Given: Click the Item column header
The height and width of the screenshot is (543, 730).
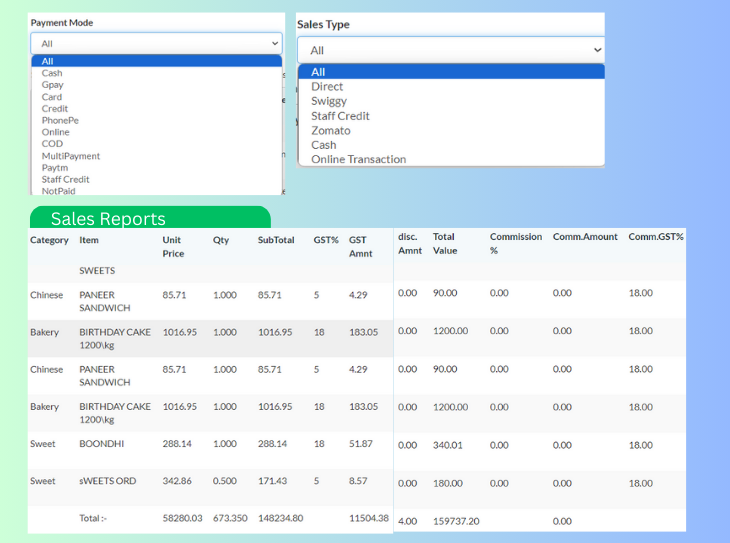Looking at the screenshot, I should pyautogui.click(x=88, y=240).
